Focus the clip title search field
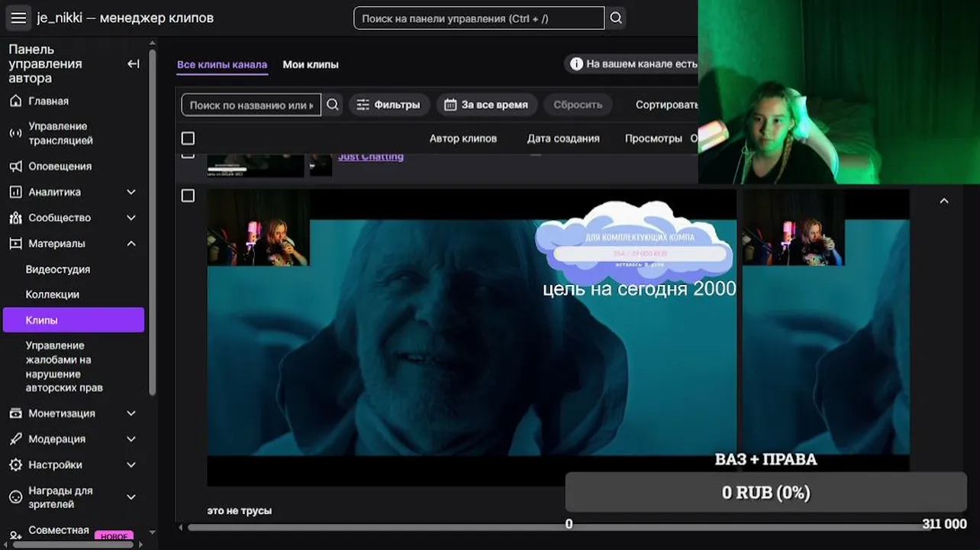Screen dimensions: 980x550 pyautogui.click(x=251, y=105)
